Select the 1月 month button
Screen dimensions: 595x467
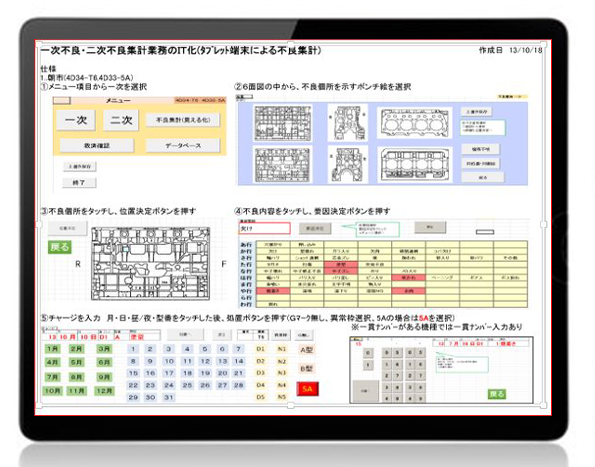[x=52, y=349]
